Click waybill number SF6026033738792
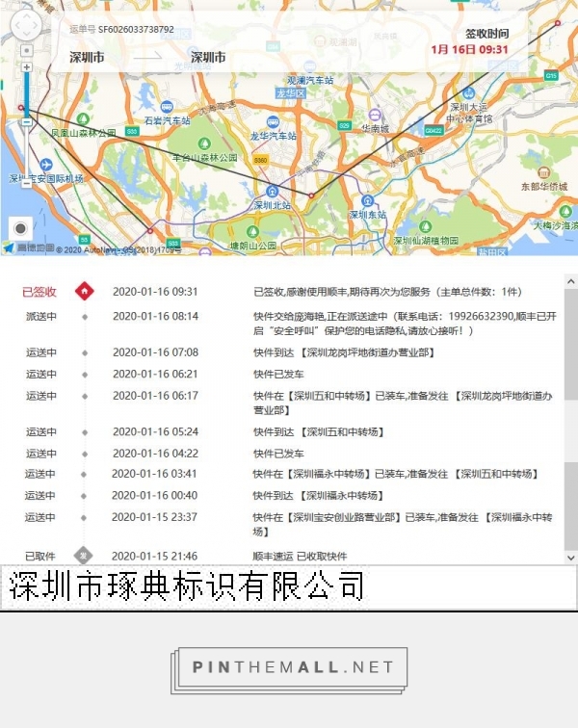Screen dimensions: 578x728 click(136, 29)
